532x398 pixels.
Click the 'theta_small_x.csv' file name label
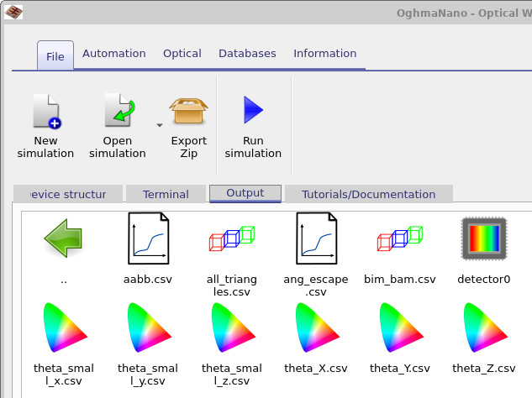click(x=64, y=374)
